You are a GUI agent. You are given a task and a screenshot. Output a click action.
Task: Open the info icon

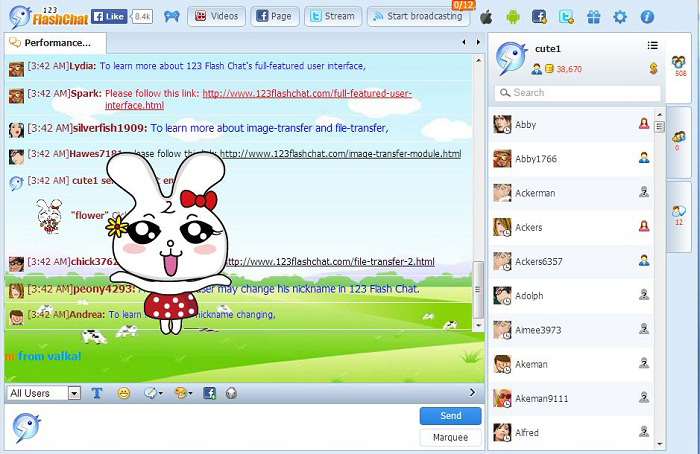(647, 17)
